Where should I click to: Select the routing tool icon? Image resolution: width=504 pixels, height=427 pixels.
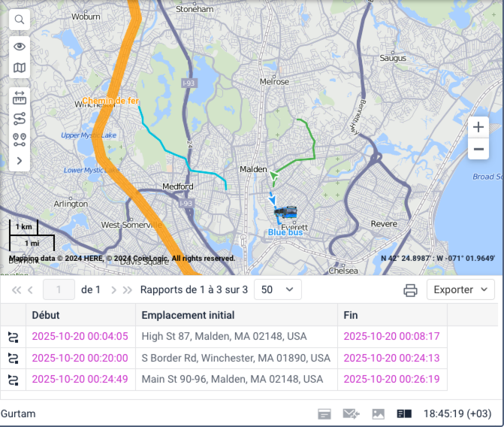(20, 119)
